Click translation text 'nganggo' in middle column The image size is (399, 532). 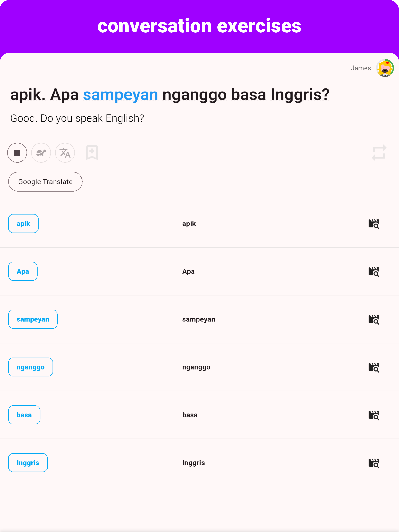point(196,367)
